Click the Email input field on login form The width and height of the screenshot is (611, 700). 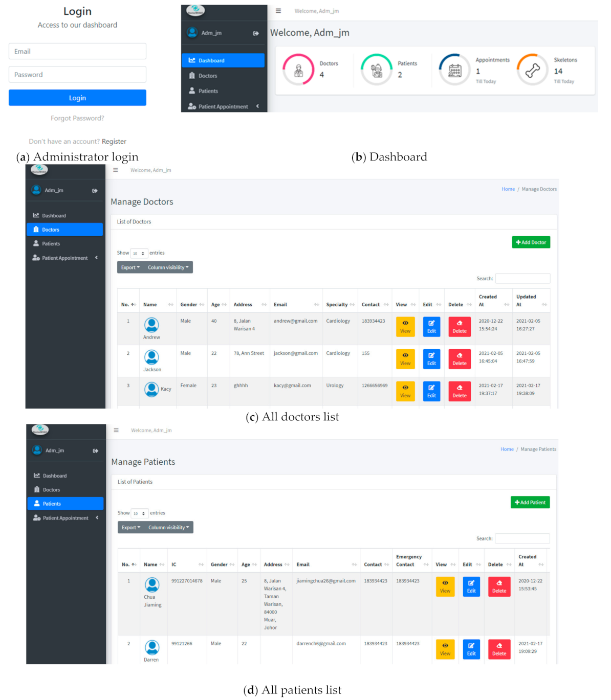coord(77,51)
